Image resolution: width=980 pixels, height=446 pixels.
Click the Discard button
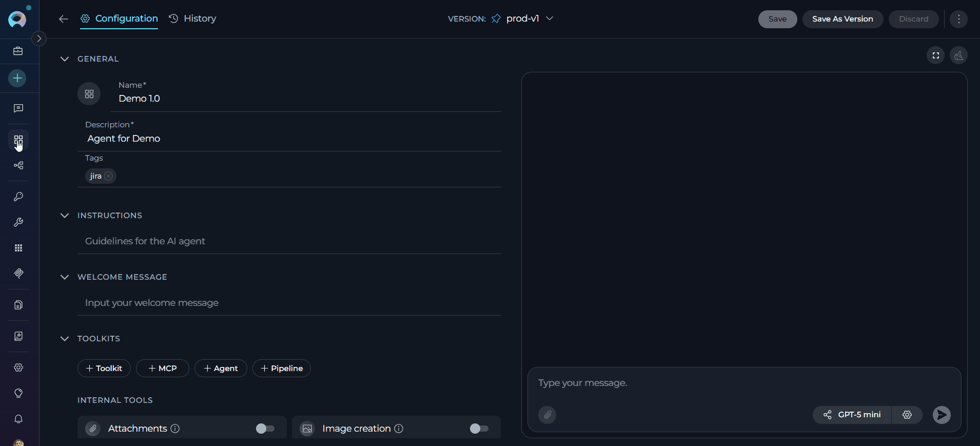[913, 19]
